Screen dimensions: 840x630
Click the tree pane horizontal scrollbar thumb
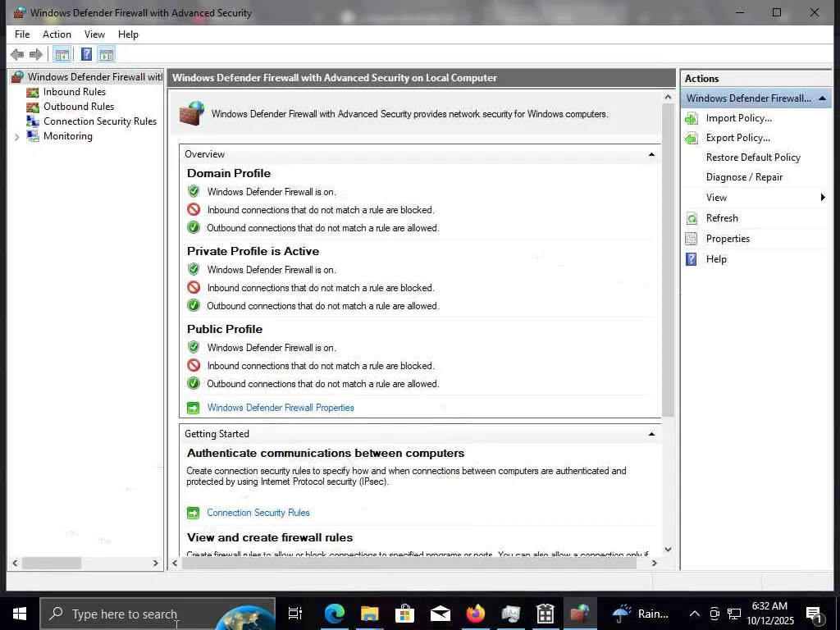52,563
